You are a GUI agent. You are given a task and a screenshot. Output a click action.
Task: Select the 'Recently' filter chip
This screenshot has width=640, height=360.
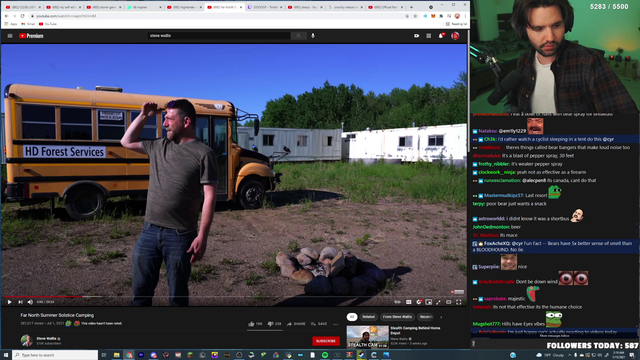point(426,317)
